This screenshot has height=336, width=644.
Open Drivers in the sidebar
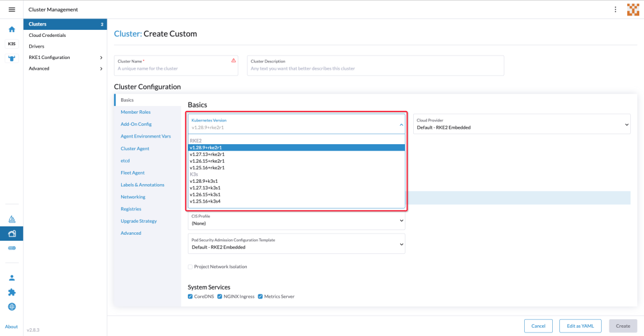[x=65, y=46]
